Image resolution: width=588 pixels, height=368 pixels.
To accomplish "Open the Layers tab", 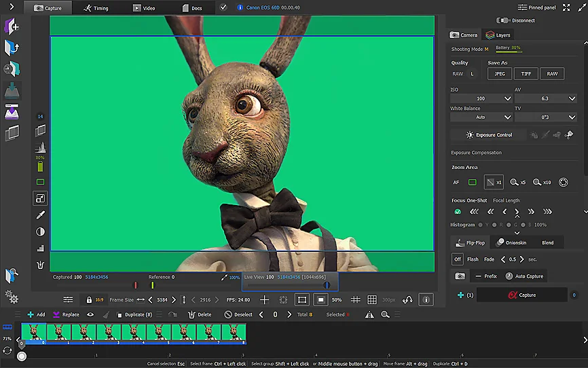I will click(498, 35).
